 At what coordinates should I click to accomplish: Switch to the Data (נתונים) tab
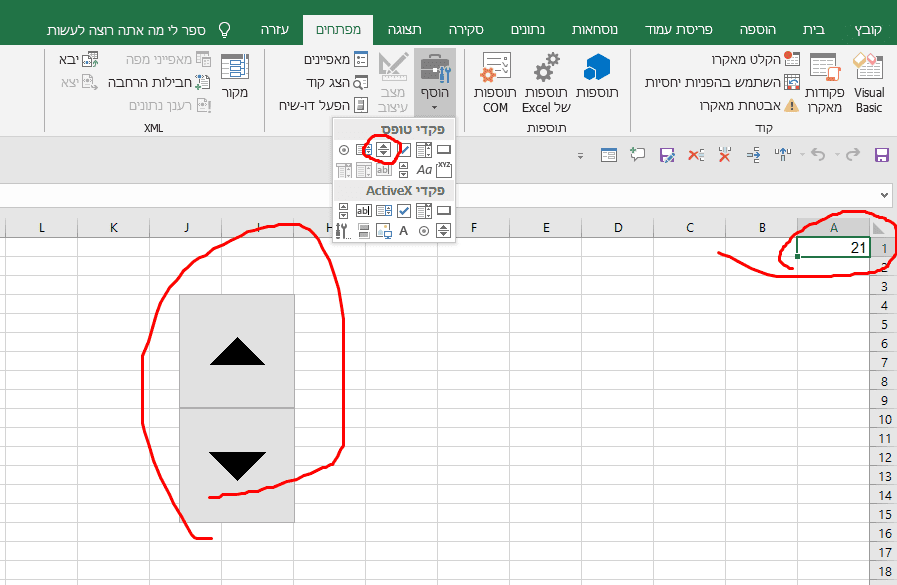click(x=527, y=30)
